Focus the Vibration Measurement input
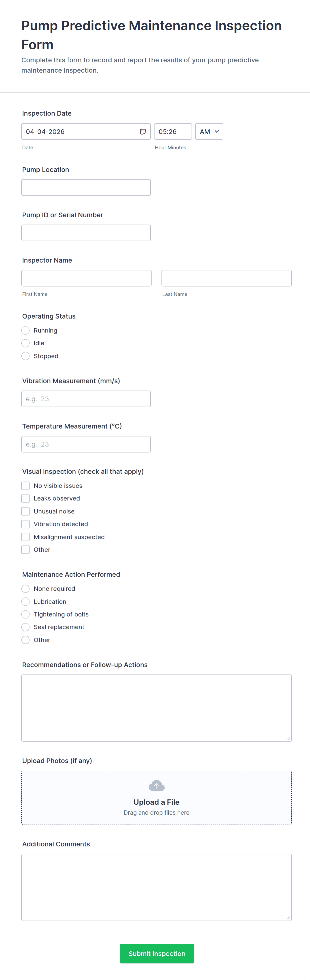This screenshot has width=310, height=980. [x=86, y=399]
